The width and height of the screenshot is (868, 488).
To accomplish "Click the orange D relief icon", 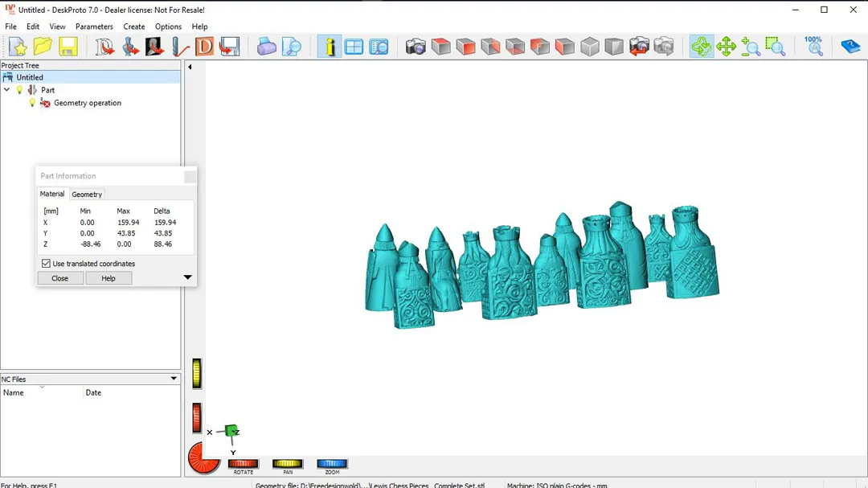I will pyautogui.click(x=204, y=47).
